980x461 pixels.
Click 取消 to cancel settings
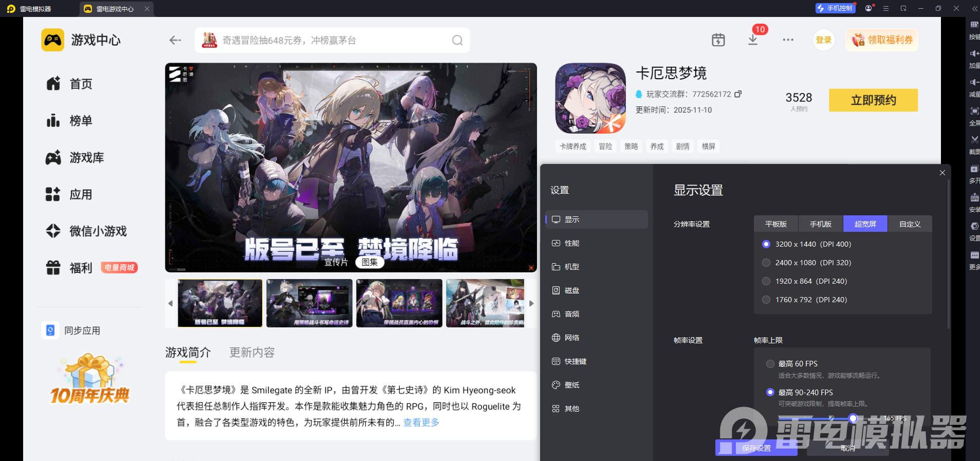pyautogui.click(x=848, y=448)
